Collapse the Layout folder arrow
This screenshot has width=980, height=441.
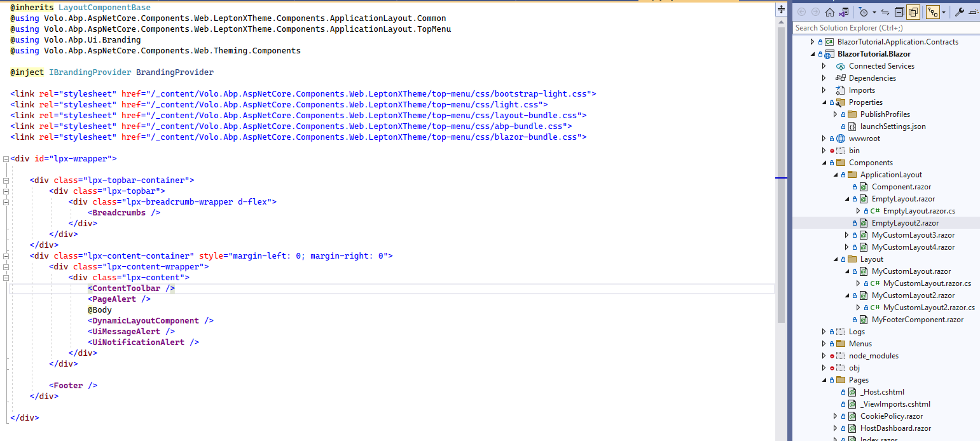click(835, 259)
